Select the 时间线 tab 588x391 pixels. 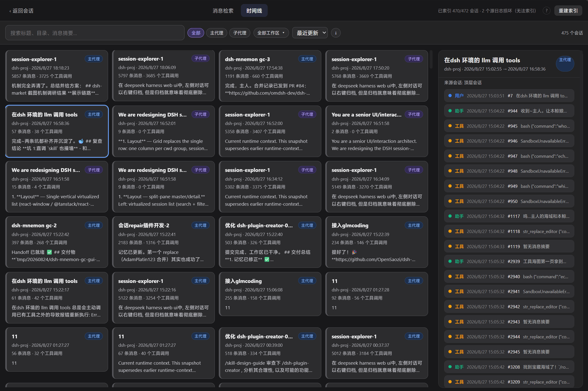[x=254, y=11]
